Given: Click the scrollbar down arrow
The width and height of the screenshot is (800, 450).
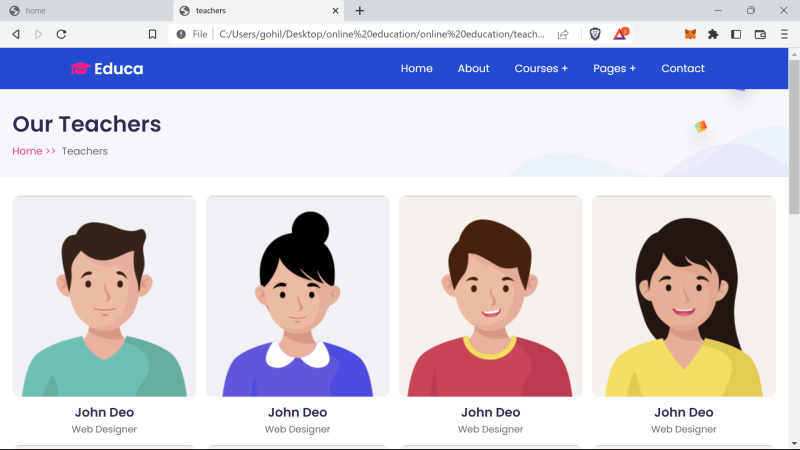Looking at the screenshot, I should coord(794,443).
